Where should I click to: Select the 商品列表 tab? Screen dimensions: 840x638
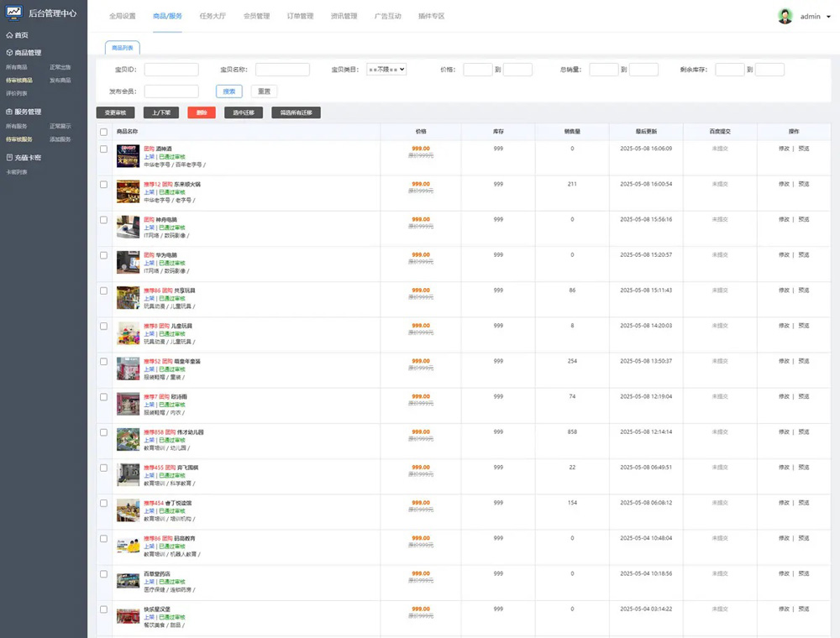tap(123, 48)
